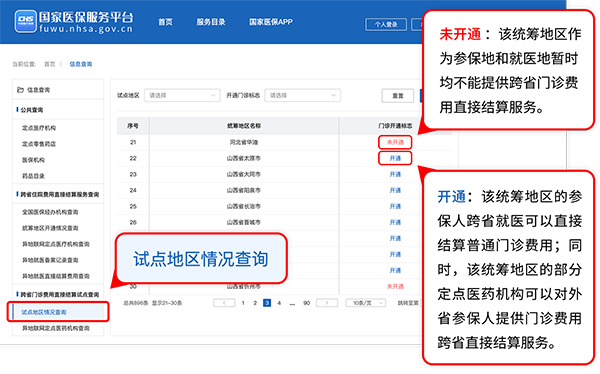Click the 统筹地区名称 column header
Screen dimensions: 600x374
pos(244,126)
